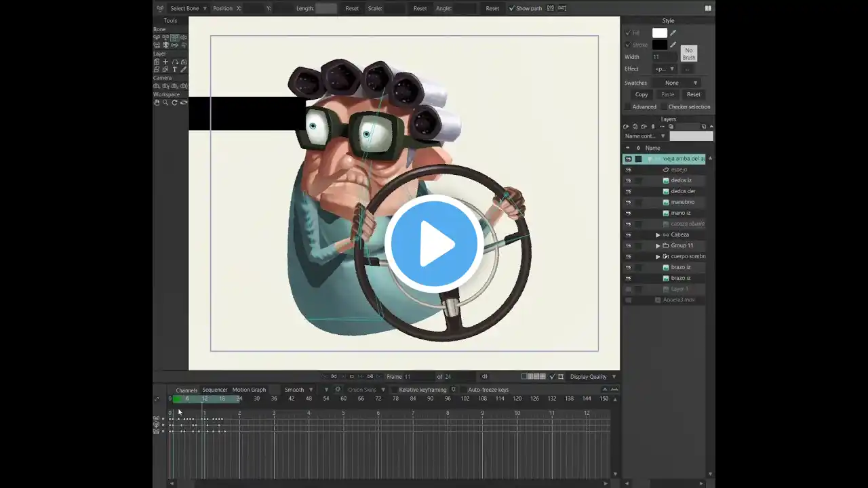Screen dimensions: 868x488
Task: Choose the Zoom workspace magnifier tool
Action: coord(165,102)
